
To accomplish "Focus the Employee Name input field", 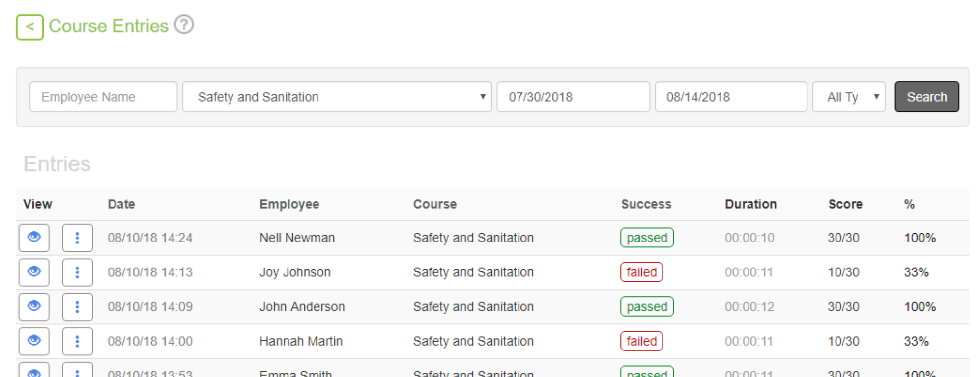I will 103,97.
